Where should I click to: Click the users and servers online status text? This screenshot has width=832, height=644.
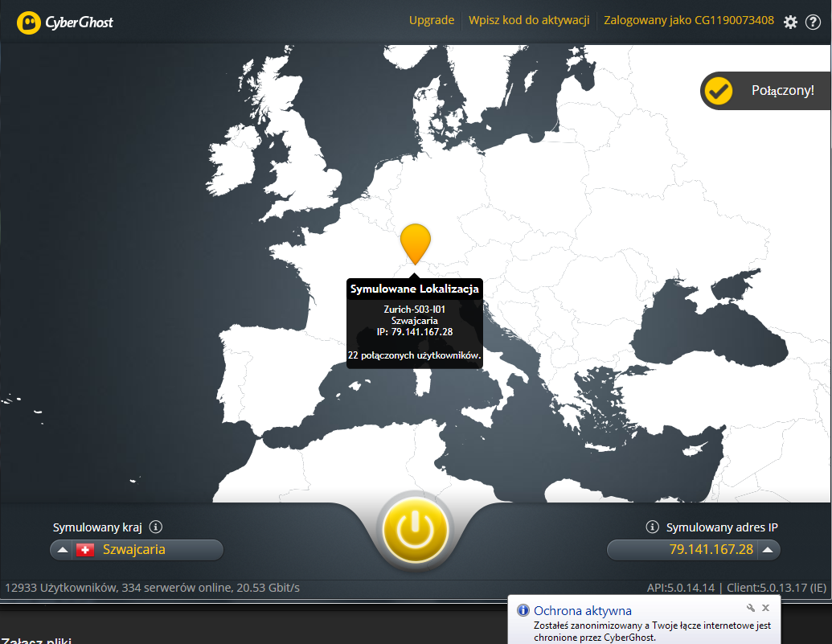click(152, 588)
